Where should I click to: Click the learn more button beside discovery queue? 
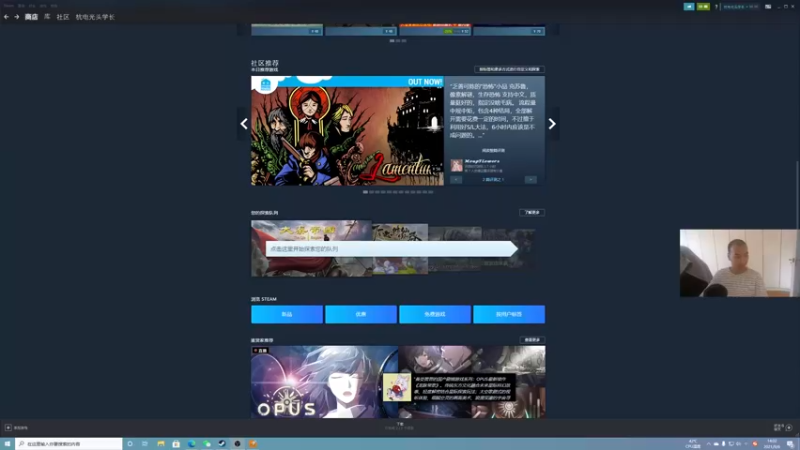(x=532, y=212)
